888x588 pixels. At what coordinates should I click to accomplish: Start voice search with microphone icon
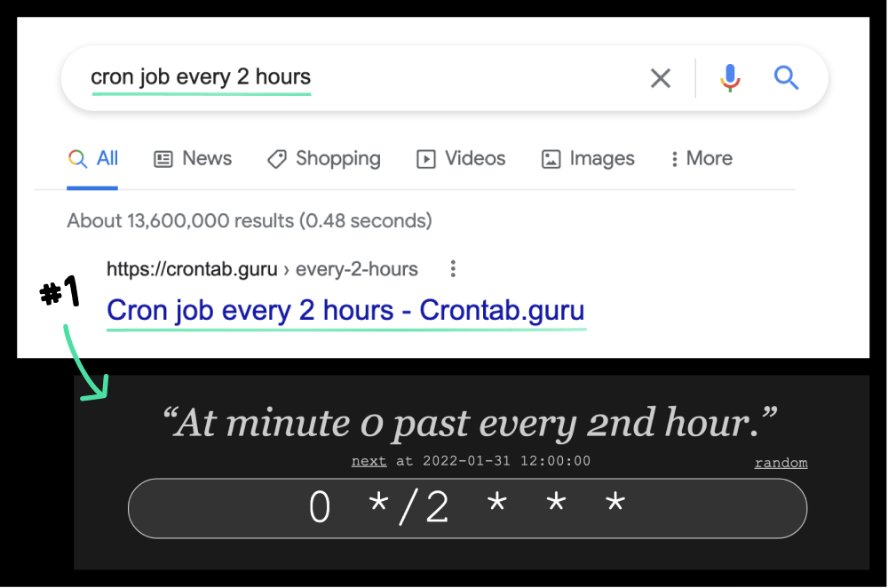[x=730, y=78]
